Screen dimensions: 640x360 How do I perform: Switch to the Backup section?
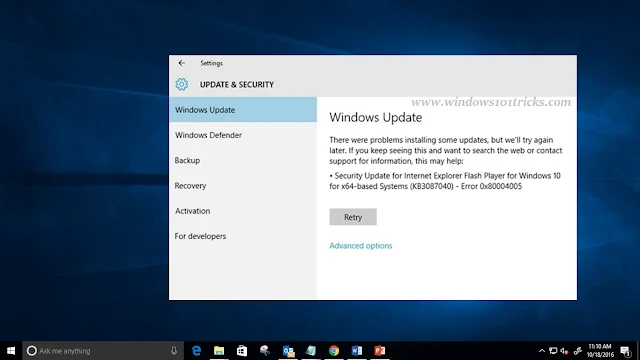pos(243,160)
